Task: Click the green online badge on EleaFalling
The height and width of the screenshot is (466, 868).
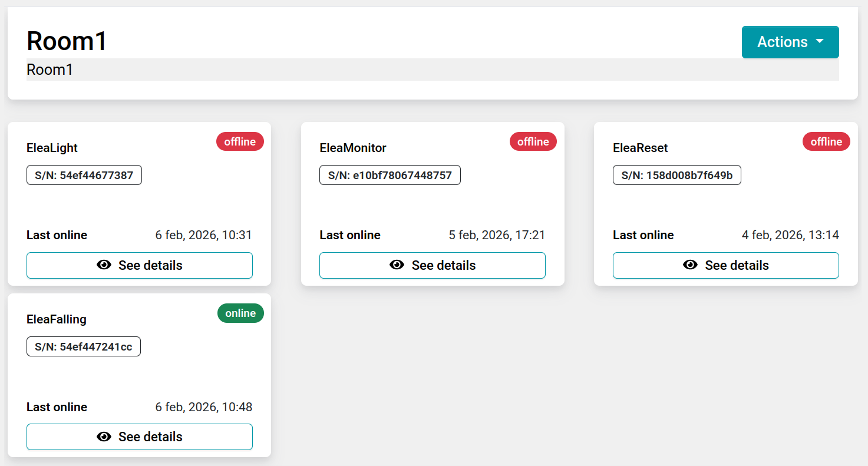Action: coord(240,313)
